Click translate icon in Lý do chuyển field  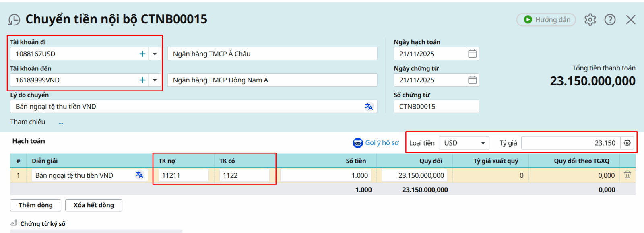tap(369, 107)
